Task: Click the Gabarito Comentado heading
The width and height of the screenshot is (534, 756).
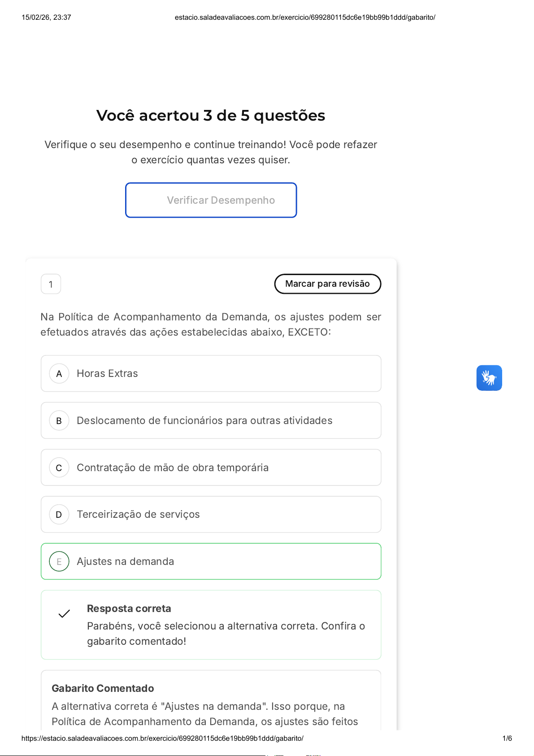Action: pos(103,689)
